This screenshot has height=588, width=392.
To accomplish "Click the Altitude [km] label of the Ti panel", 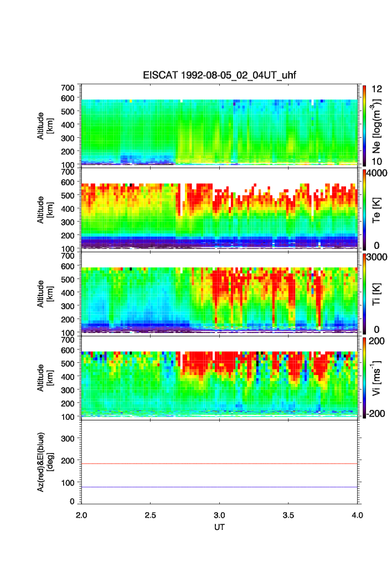I will click(45, 294).
